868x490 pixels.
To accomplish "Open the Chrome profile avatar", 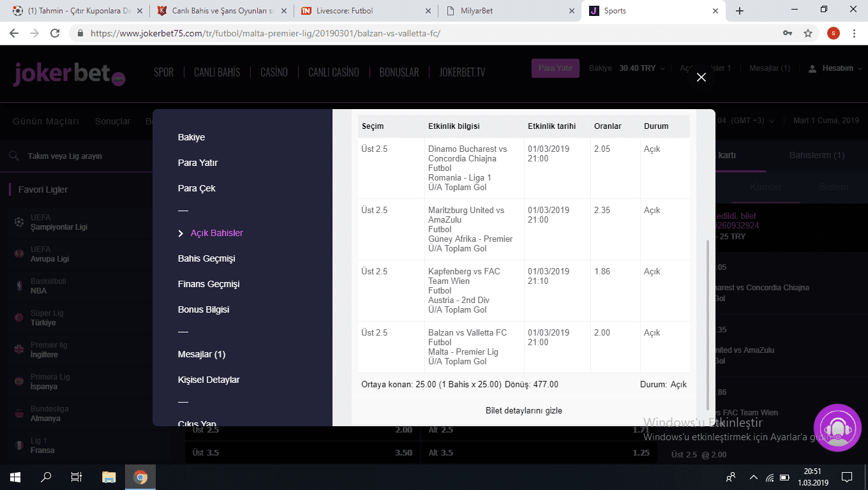I will click(x=833, y=33).
